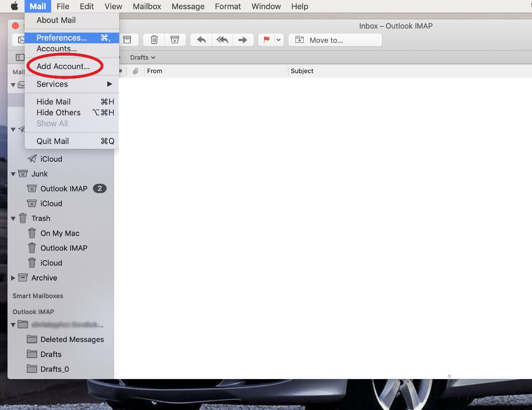
Task: Open the Drafts folder in the sidebar
Action: point(51,354)
